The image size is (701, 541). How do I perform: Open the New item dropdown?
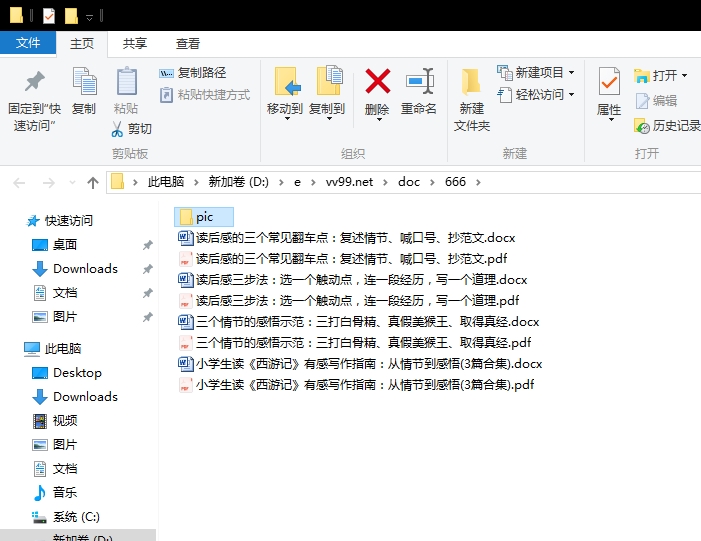[536, 72]
